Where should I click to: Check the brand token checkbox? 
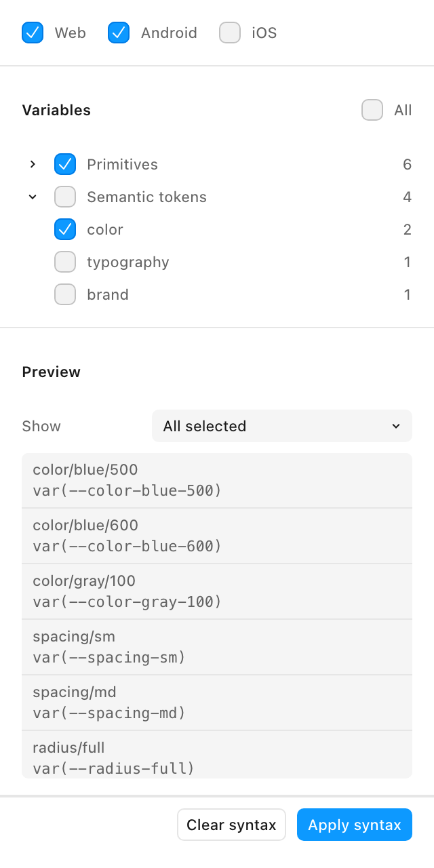click(65, 294)
